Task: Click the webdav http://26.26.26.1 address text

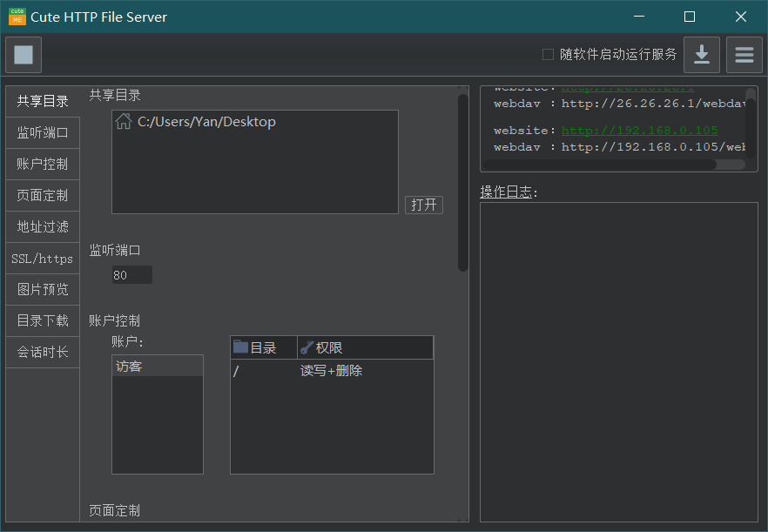Action: (653, 104)
